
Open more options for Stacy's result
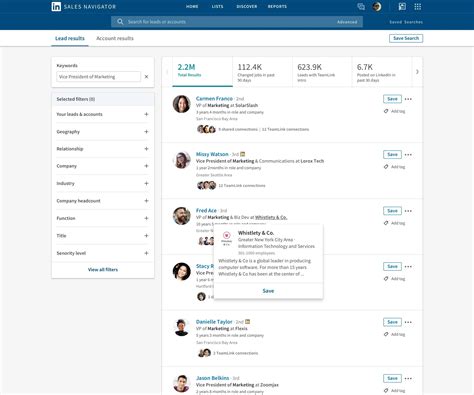tap(408, 267)
